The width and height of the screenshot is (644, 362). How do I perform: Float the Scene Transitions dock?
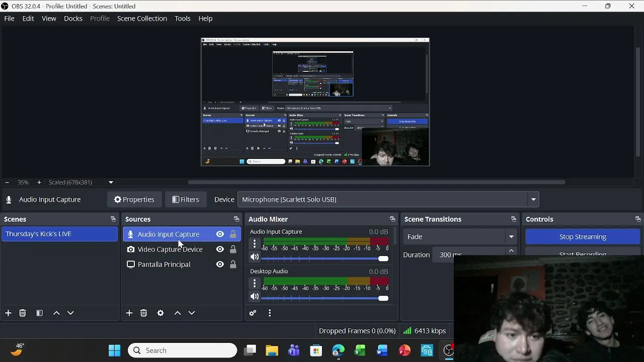pos(514,219)
